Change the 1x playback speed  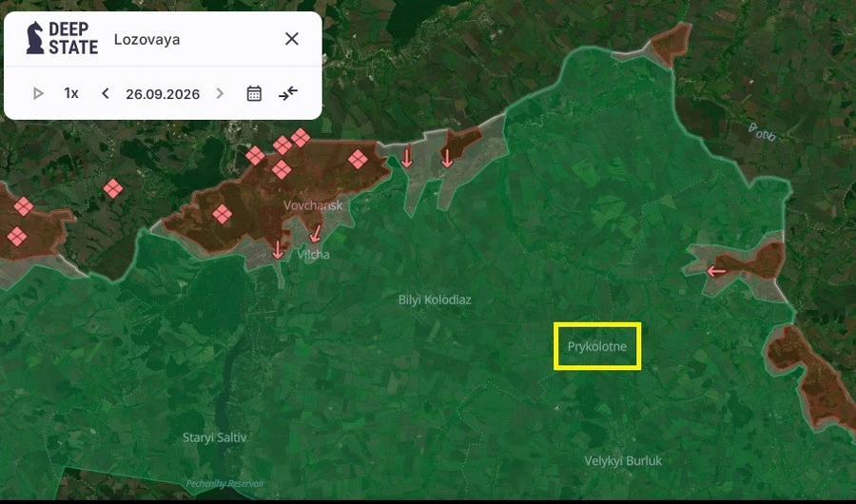(71, 93)
